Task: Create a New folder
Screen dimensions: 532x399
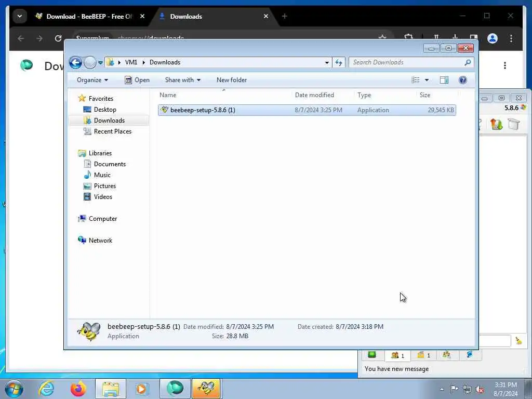Action: tap(232, 80)
